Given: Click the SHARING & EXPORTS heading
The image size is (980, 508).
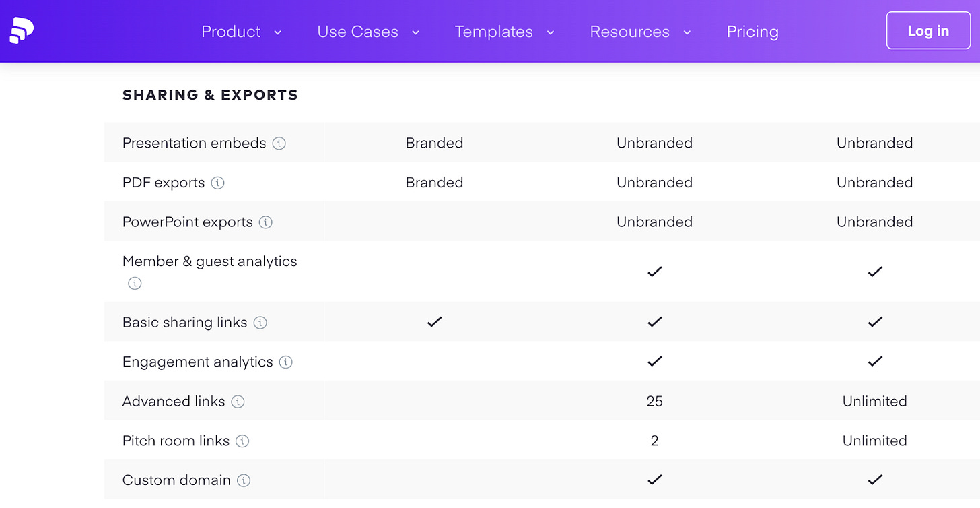Looking at the screenshot, I should [210, 95].
